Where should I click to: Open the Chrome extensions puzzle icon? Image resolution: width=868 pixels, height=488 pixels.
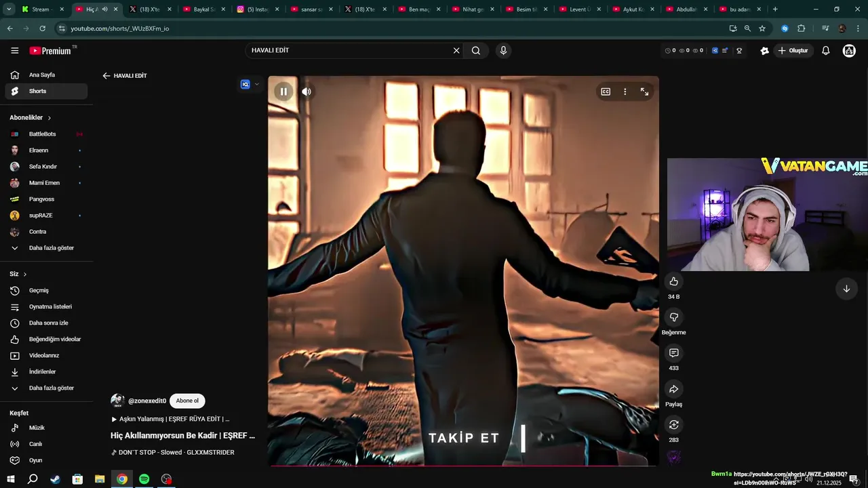pyautogui.click(x=801, y=28)
